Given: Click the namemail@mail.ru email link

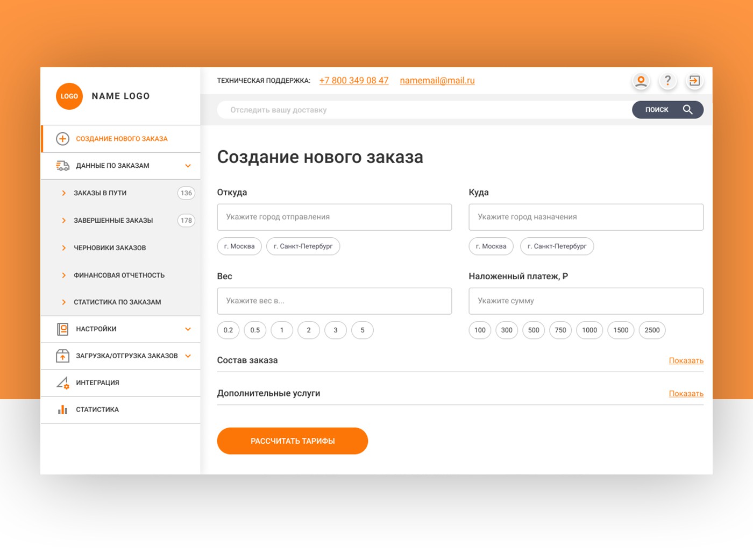Looking at the screenshot, I should 437,81.
